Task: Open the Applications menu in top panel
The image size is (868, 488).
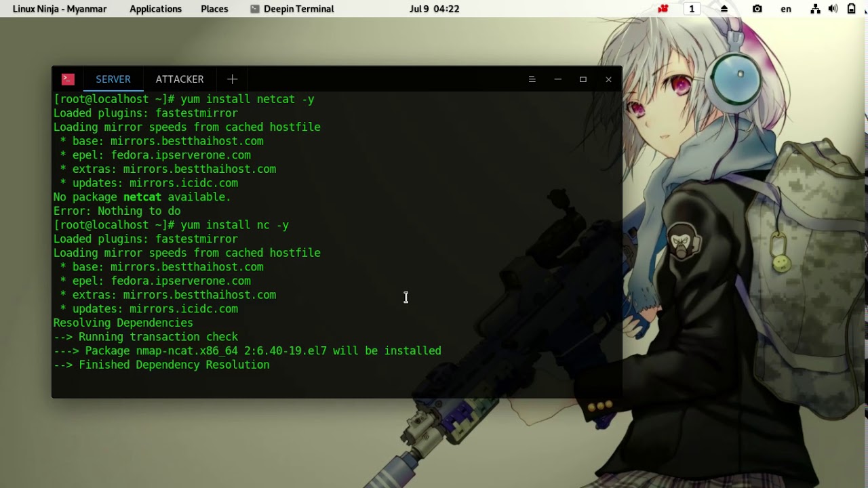Action: 155,9
